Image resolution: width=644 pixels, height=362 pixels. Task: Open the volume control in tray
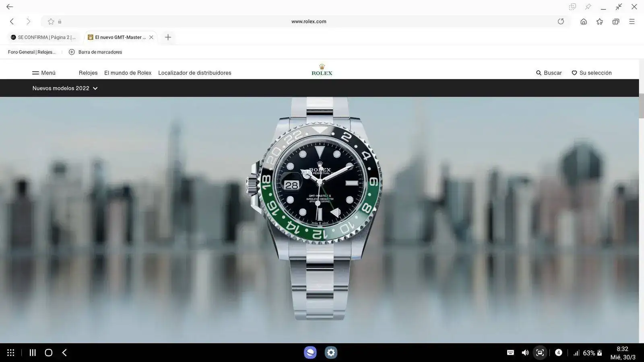pos(525,353)
